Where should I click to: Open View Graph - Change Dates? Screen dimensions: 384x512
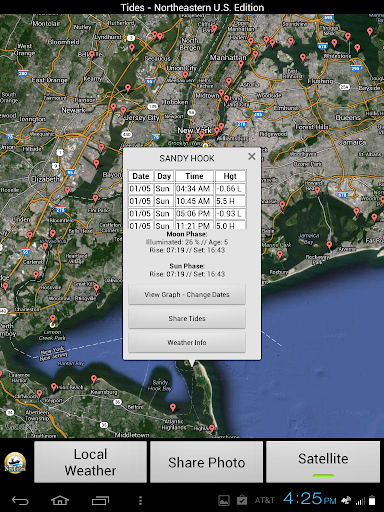point(187,294)
